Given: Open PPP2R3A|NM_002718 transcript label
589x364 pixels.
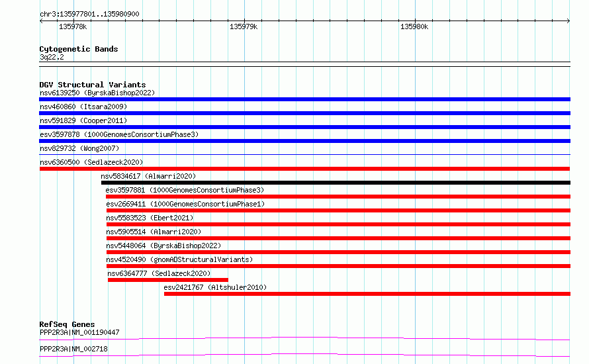Looking at the screenshot, I should (73, 349).
